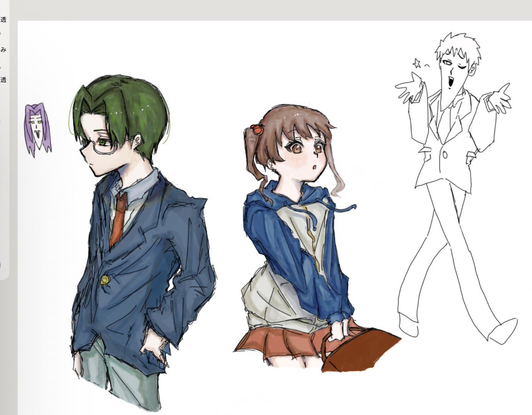Click the み label in the side panel
Screen dimensions: 532x415
coord(4,50)
